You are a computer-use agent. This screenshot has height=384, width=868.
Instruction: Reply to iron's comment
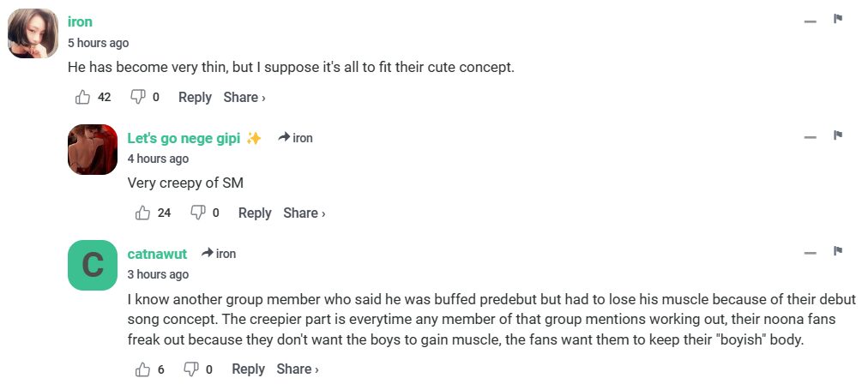[195, 97]
